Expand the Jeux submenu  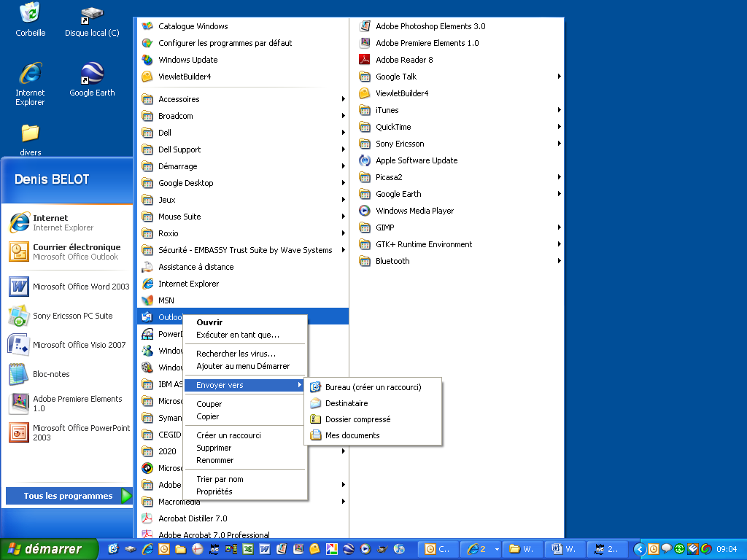click(x=243, y=200)
